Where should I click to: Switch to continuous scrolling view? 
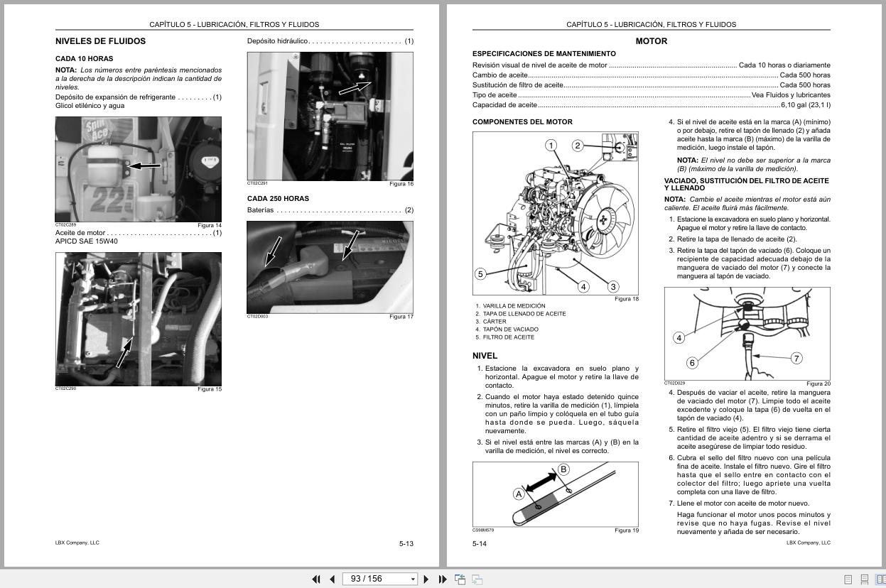pyautogui.click(x=865, y=579)
